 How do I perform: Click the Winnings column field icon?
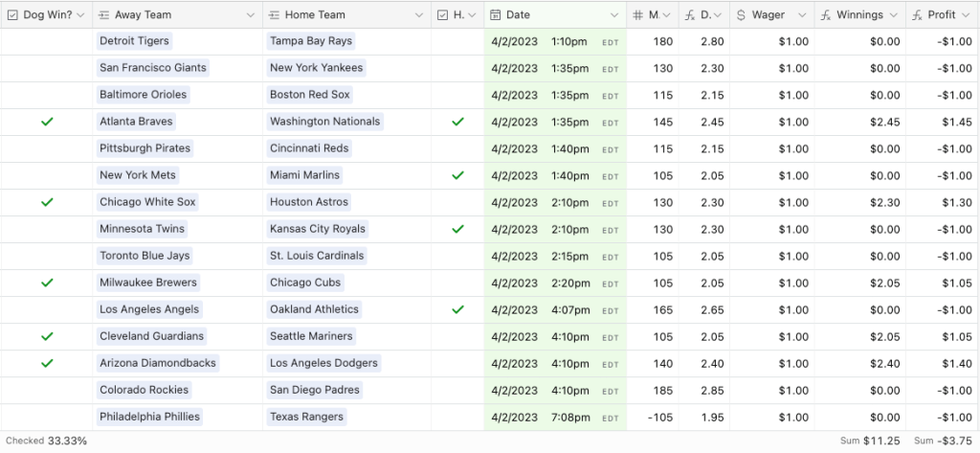(826, 15)
